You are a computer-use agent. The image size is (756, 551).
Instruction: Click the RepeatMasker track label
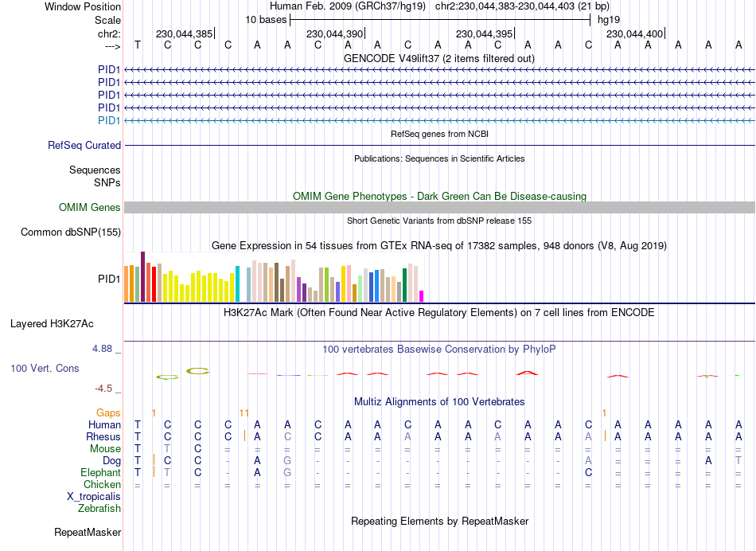pos(88,532)
